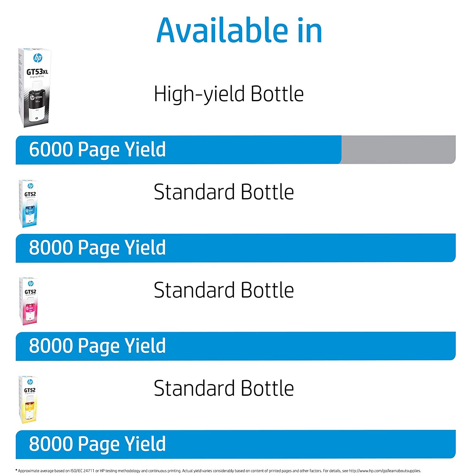476x476 pixels.
Task: Click the 6000 Page Yield text
Action: [x=97, y=149]
